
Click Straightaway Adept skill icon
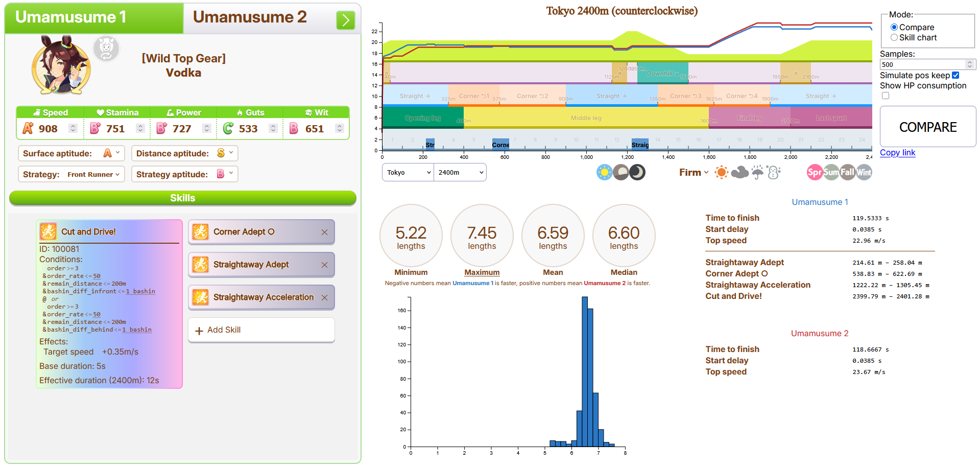pos(200,265)
